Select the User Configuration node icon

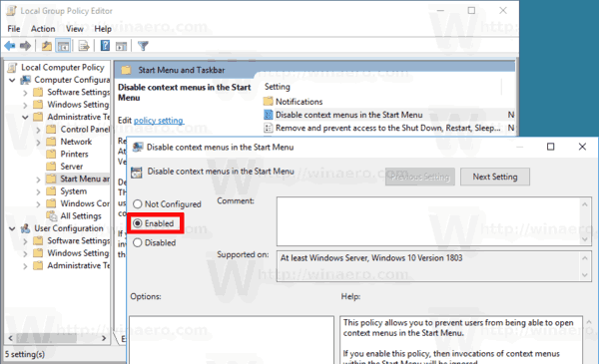(x=26, y=228)
